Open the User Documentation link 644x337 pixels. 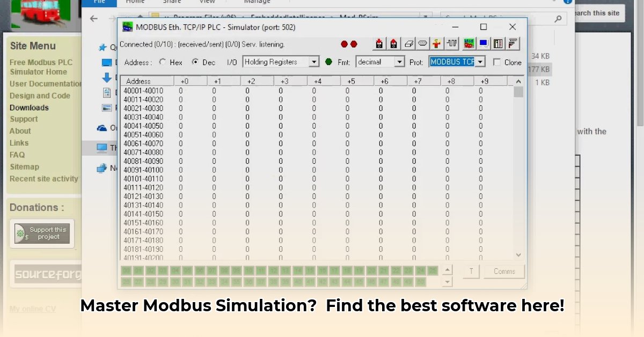46,84
